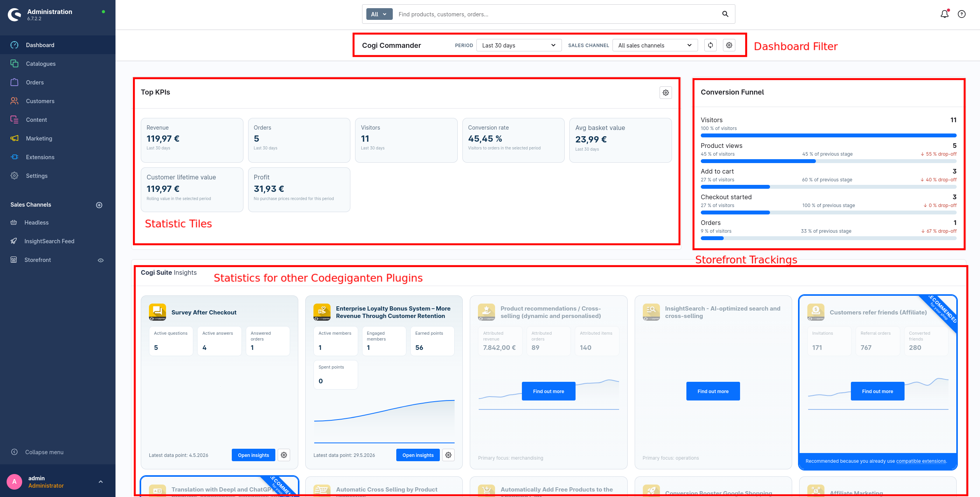Click the Profit KPI tile
This screenshot has width=980, height=497.
tap(299, 190)
